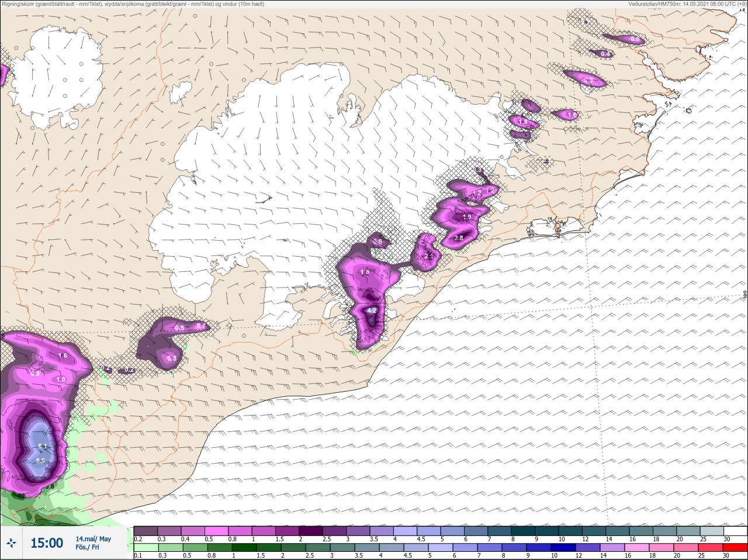Click the 0.7 precipitation value on the map
Image resolution: width=748 pixels, height=560 pixels.
point(200,326)
